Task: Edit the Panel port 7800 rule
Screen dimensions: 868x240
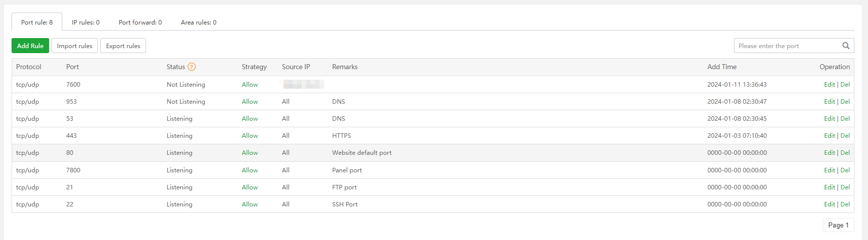Action: (x=829, y=170)
